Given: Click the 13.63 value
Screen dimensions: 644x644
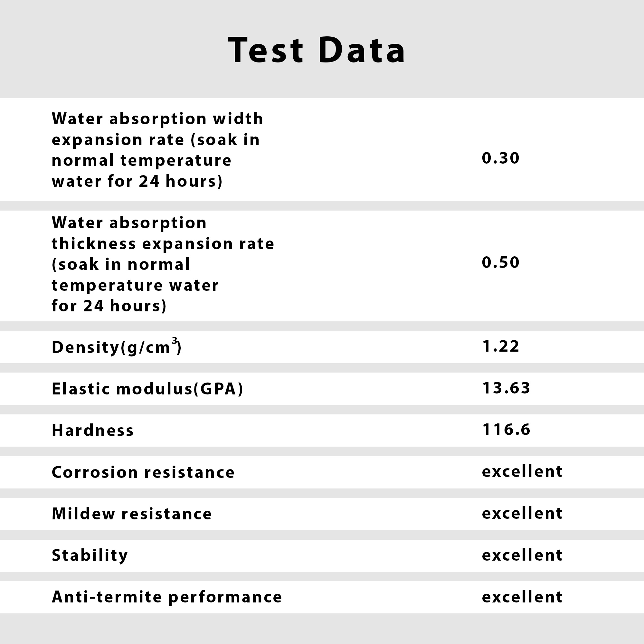Looking at the screenshot, I should [506, 388].
